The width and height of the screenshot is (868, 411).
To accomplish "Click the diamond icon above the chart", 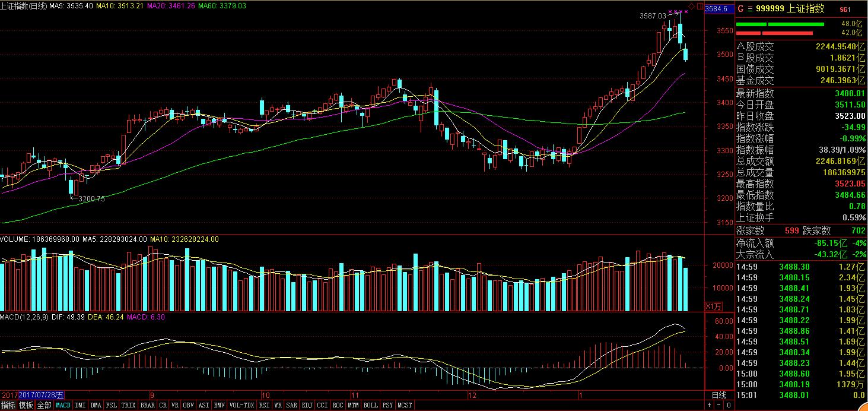I will click(x=691, y=5).
